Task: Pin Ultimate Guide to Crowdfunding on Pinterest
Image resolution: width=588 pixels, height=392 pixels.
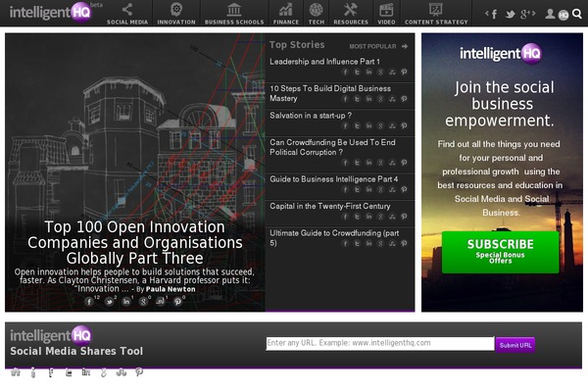Action: [404, 244]
